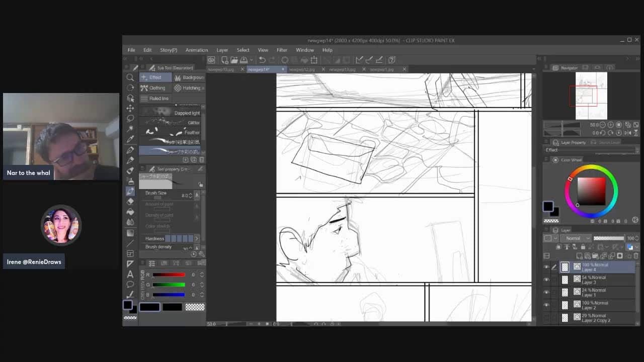
Task: Select the Lasso selection tool
Action: 130,119
